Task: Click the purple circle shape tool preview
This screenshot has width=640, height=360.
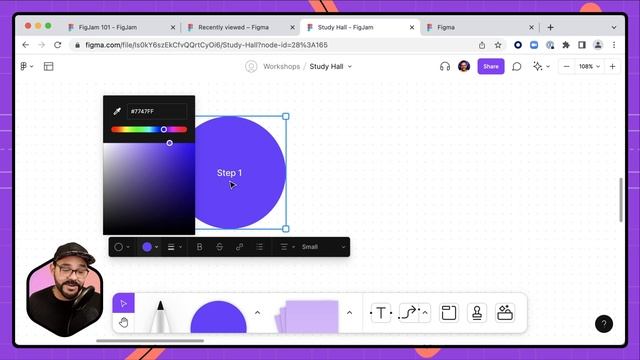Action: pyautogui.click(x=218, y=317)
